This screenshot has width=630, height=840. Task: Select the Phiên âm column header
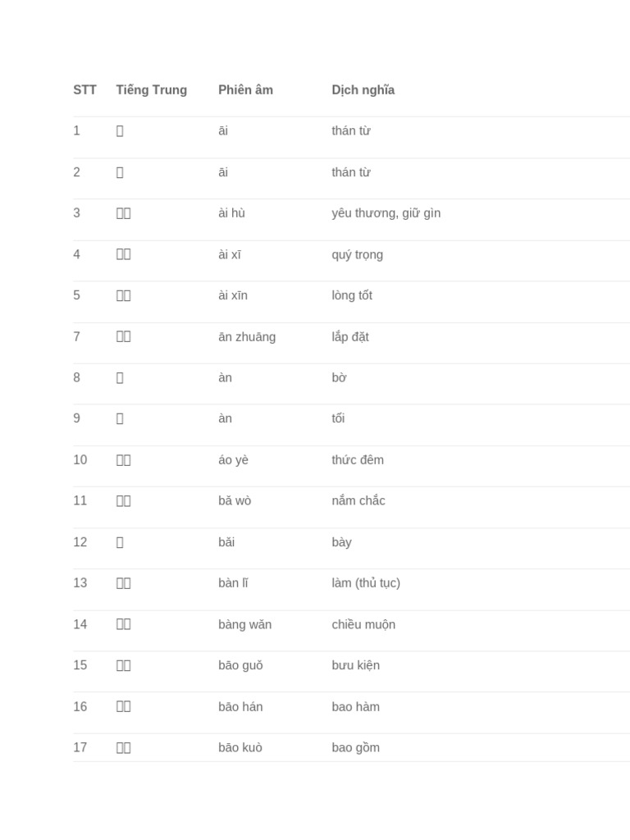[x=245, y=89]
